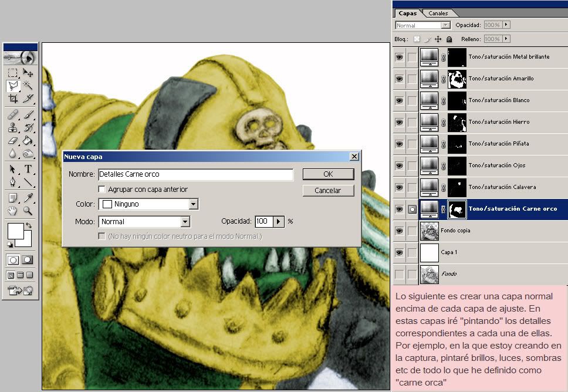
Task: Select the Eyedropper tool
Action: [28, 198]
